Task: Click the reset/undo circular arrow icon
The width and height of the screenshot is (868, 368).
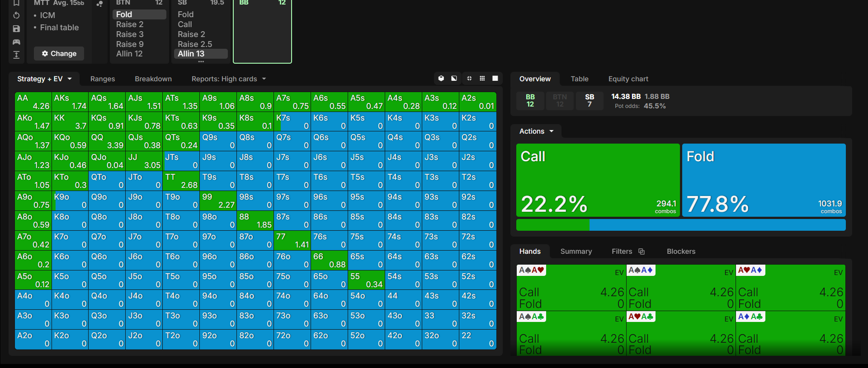Action: pos(16,15)
